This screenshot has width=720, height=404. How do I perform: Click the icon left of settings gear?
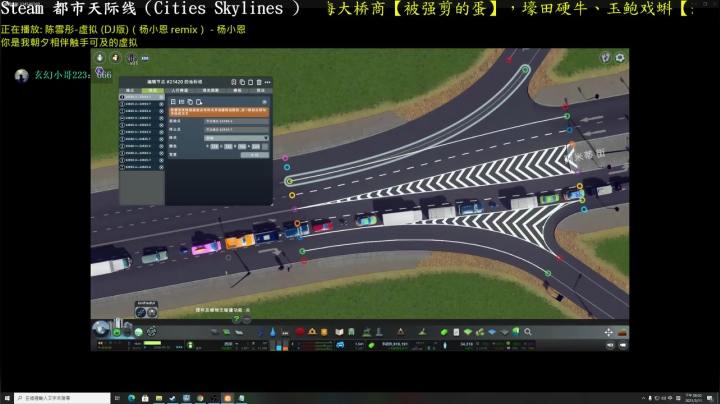coord(606,57)
